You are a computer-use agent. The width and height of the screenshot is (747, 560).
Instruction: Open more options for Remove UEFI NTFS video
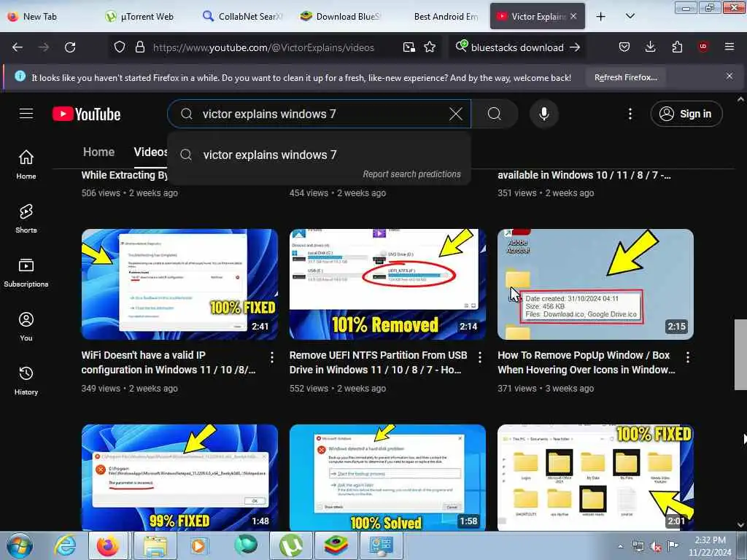click(x=480, y=357)
